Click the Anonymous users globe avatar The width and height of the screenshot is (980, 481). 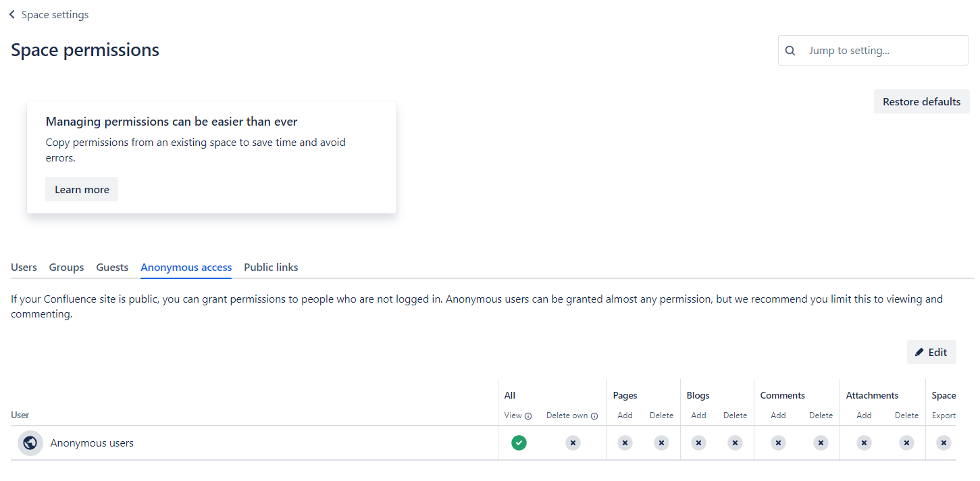(x=30, y=443)
